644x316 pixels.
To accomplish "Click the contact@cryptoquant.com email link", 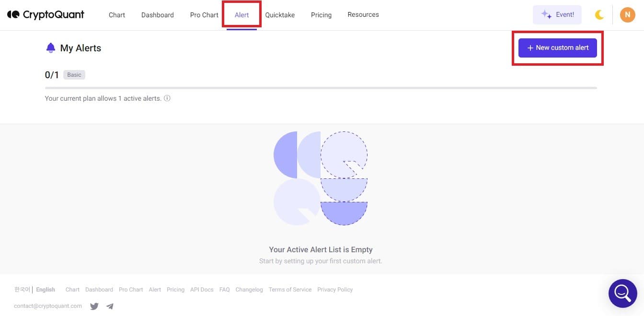I will click(x=48, y=306).
